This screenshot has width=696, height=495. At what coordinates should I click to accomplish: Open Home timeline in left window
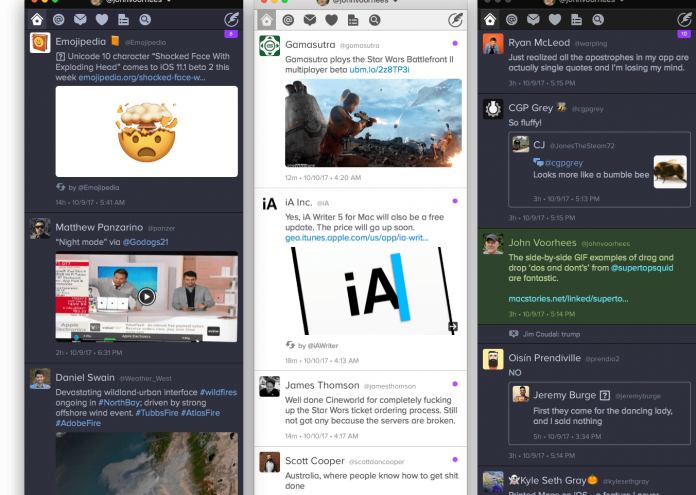pos(37,20)
